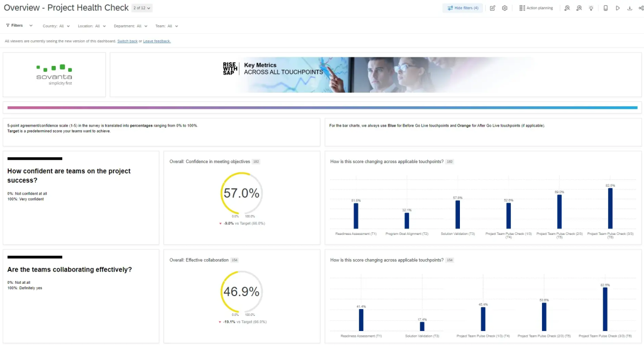This screenshot has height=346, width=644.
Task: Expand the chevron next to Filters
Action: click(31, 25)
